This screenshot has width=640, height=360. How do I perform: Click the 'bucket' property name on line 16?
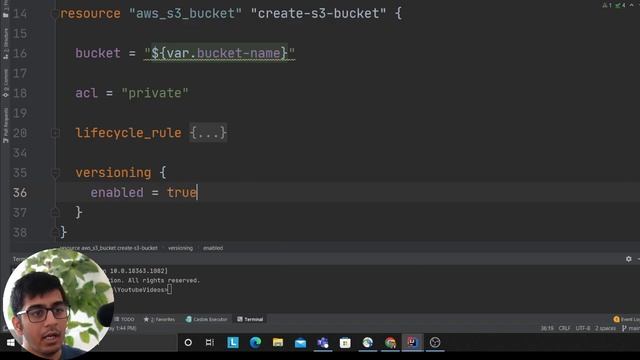coord(98,53)
